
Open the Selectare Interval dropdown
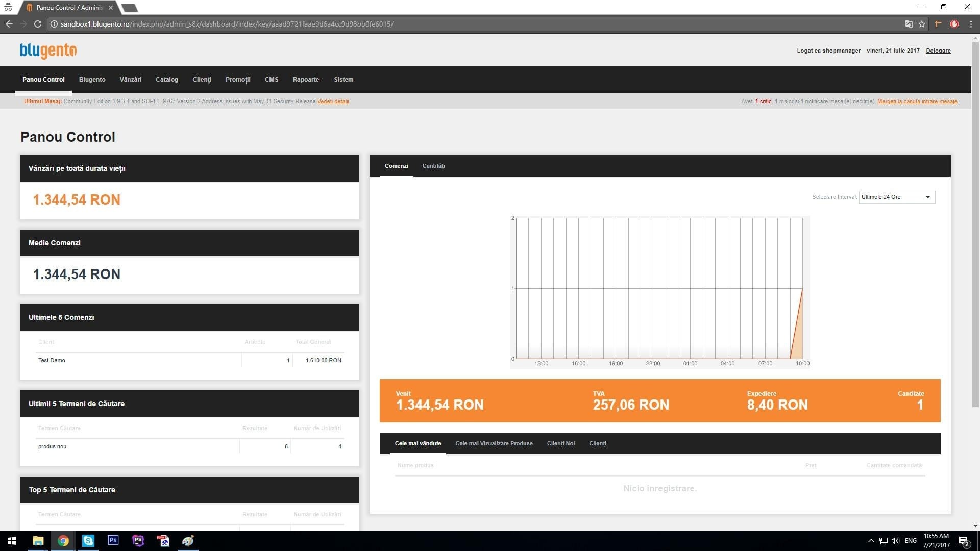click(897, 197)
